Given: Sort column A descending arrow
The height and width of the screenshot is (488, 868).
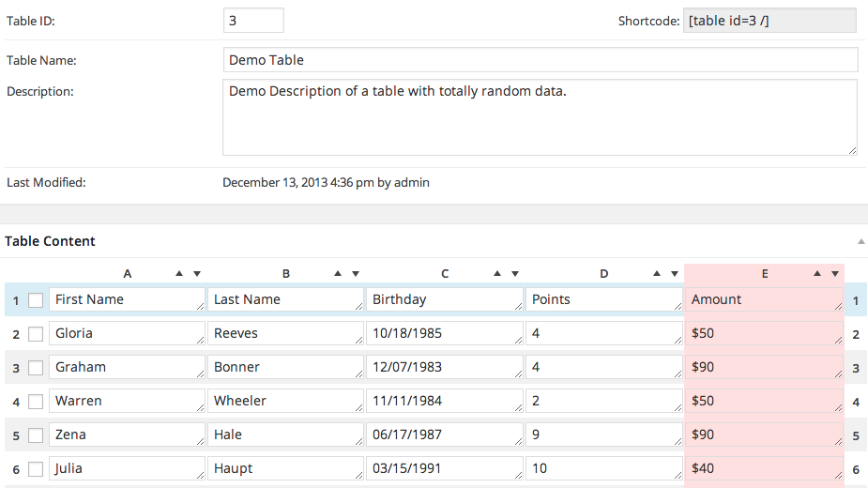Looking at the screenshot, I should (196, 273).
